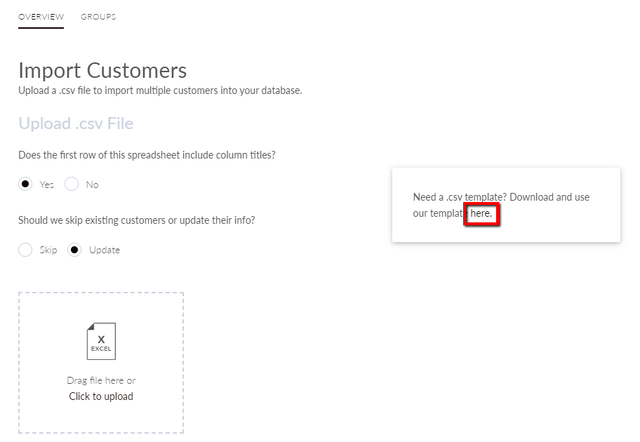The width and height of the screenshot is (640, 442).
Task: Click the skip-or-update customers question text
Action: click(x=137, y=220)
